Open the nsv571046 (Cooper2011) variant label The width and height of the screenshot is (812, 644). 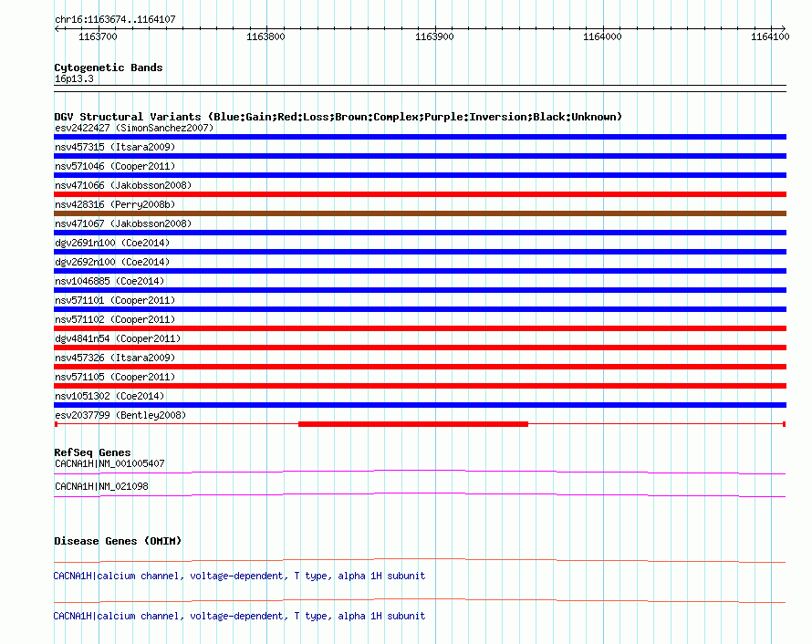(115, 166)
